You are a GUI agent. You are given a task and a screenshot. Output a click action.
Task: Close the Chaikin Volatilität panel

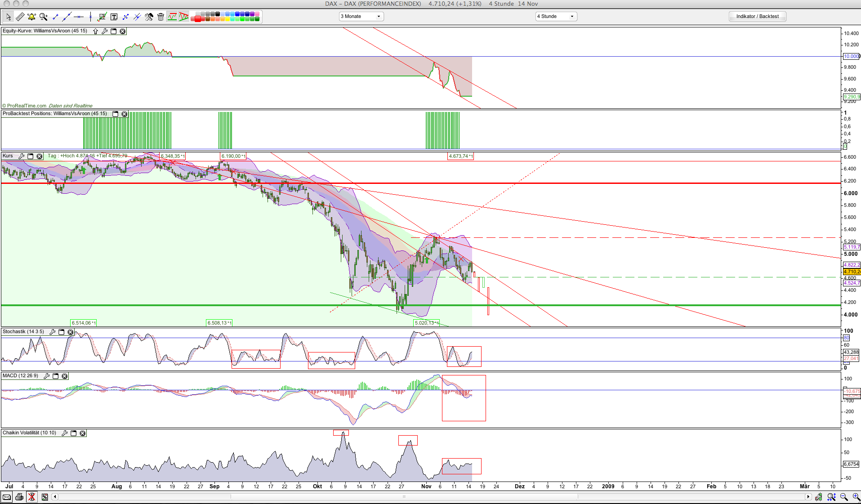coord(82,433)
